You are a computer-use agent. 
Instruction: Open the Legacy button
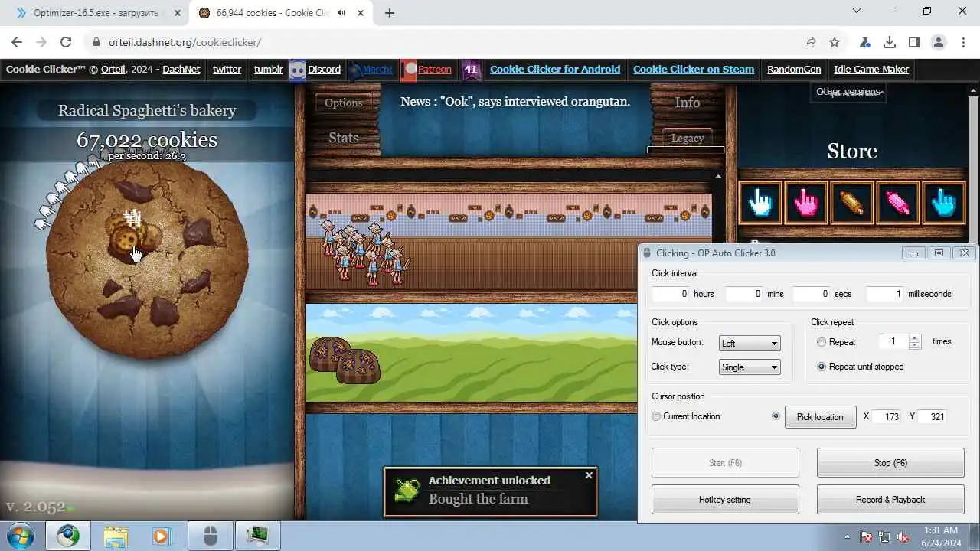[x=687, y=139]
